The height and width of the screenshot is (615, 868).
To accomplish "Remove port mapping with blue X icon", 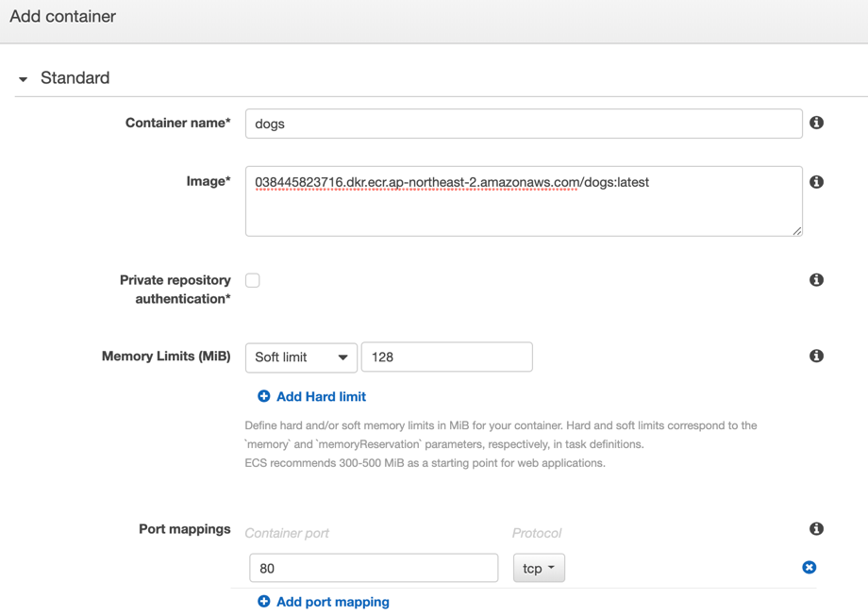I will pos(809,568).
